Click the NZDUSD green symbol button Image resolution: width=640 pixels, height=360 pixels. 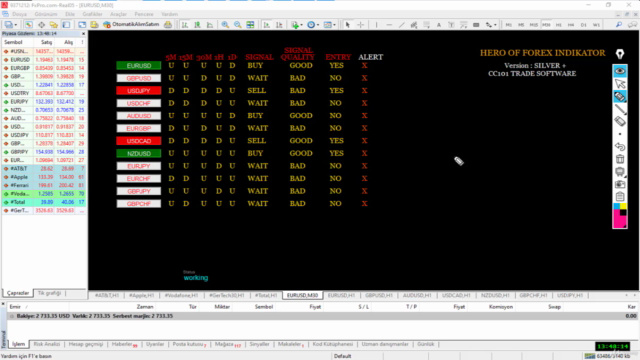click(139, 153)
